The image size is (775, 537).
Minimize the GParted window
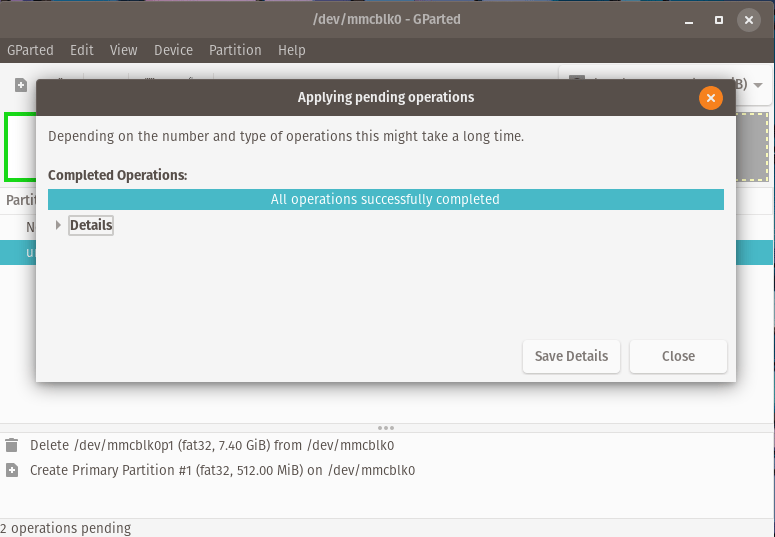click(688, 20)
